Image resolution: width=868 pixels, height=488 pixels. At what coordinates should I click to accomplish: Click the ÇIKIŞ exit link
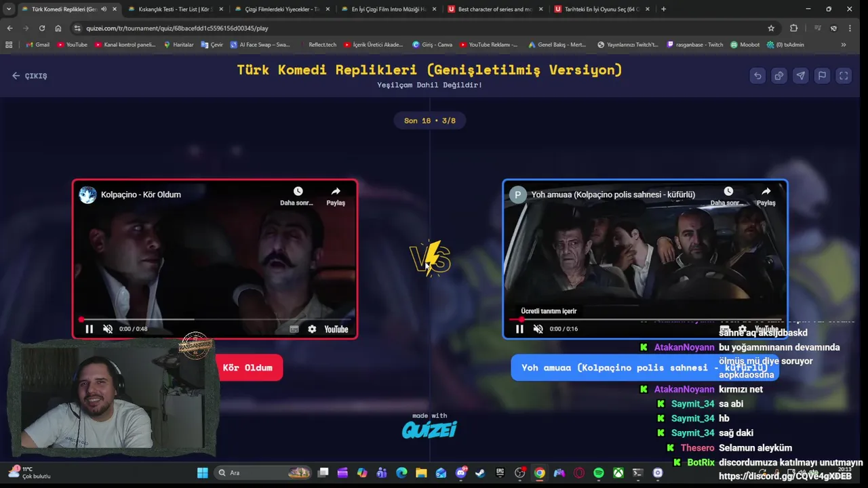point(30,76)
